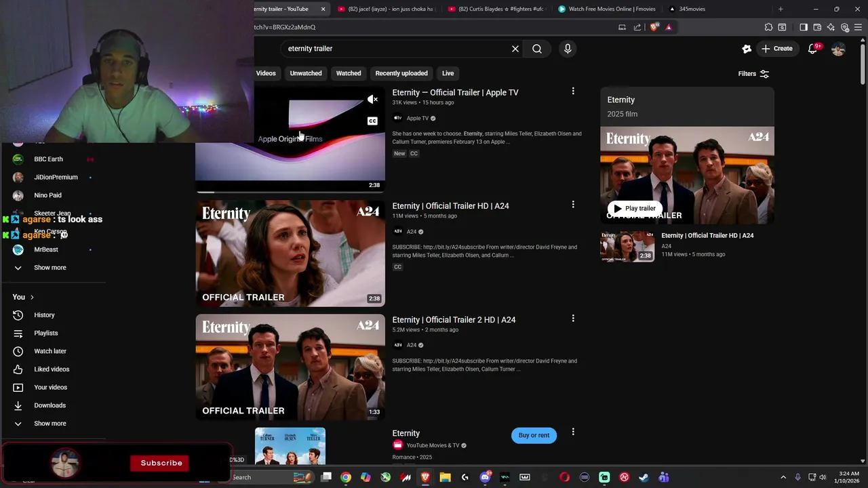
Task: Click the share page icon in address bar
Action: tap(637, 27)
